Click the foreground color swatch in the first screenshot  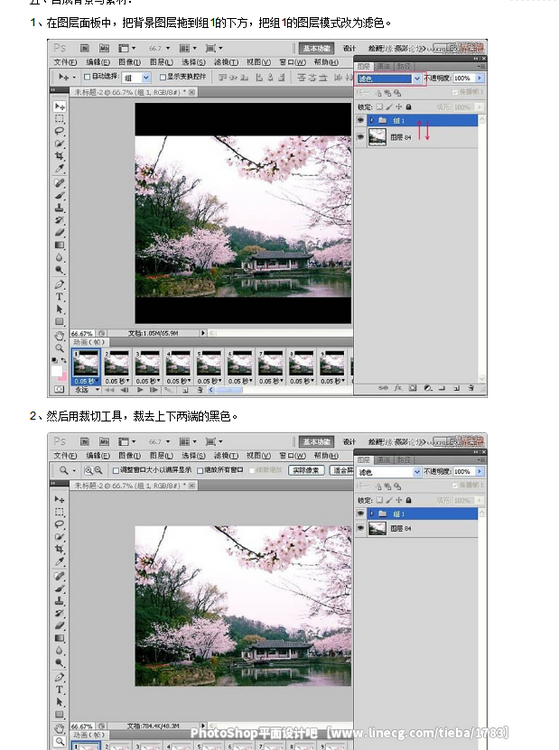pos(57,371)
